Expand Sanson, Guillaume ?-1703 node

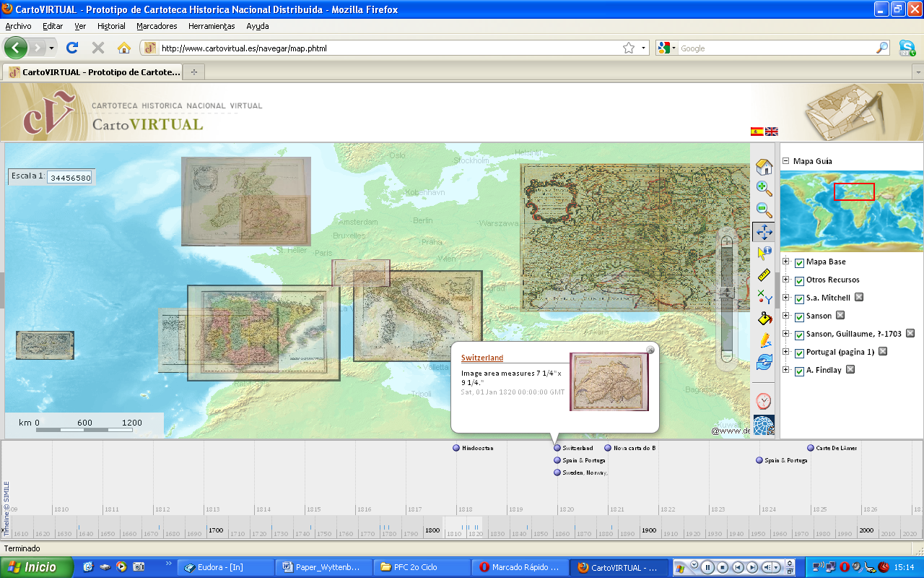[x=785, y=334]
